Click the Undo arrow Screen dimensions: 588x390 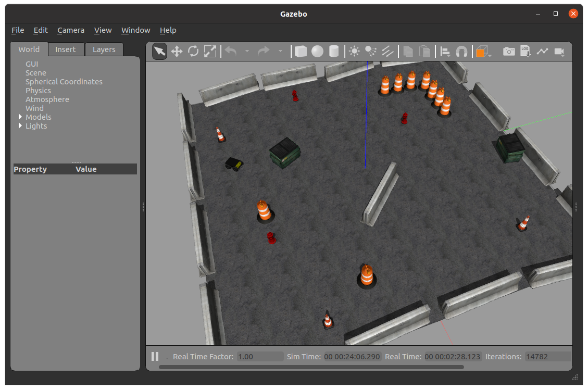pos(231,52)
